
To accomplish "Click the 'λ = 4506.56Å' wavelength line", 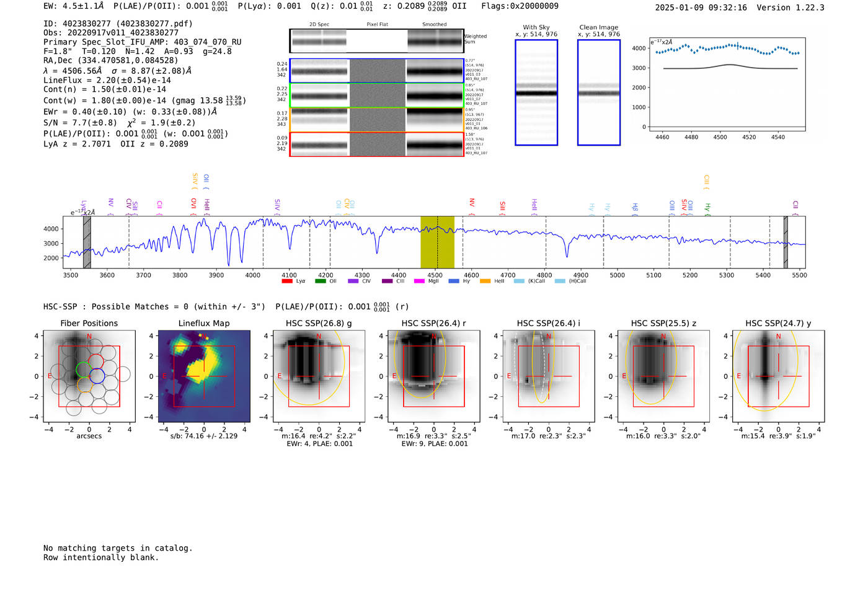I will point(73,71).
